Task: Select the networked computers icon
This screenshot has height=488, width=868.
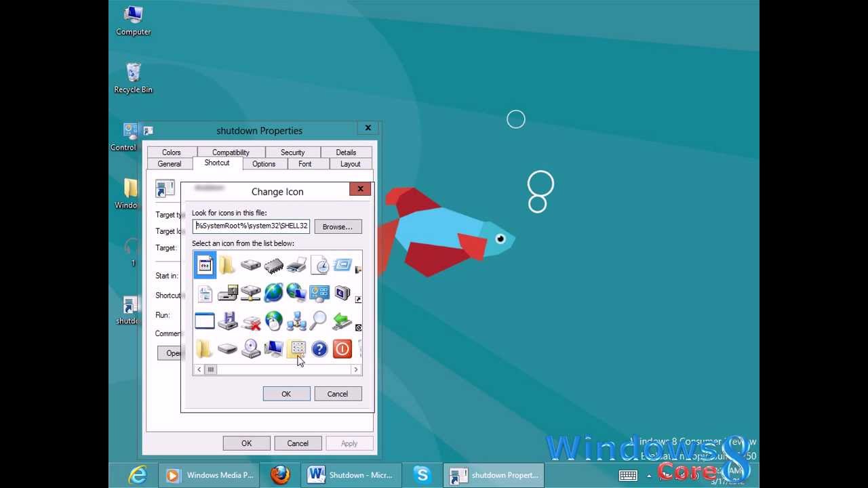Action: pos(296,321)
